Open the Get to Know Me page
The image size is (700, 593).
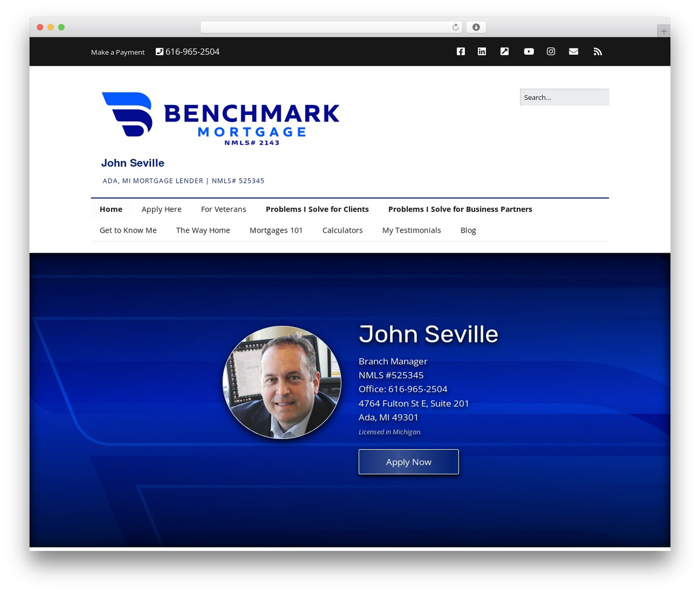click(x=128, y=230)
